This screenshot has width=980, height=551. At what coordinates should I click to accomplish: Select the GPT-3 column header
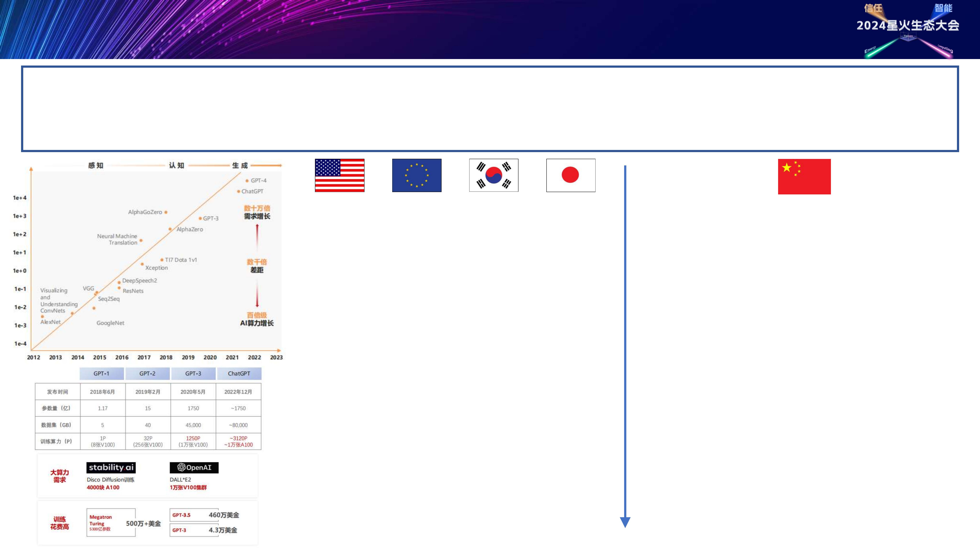click(193, 373)
